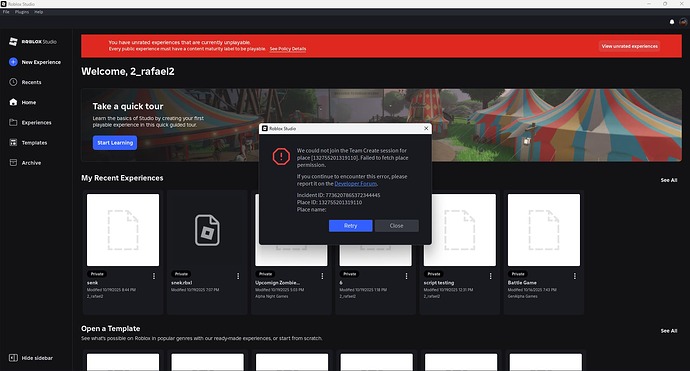Click the red error warning icon in dialog
Viewport: 690px width, 371px height.
[281, 157]
